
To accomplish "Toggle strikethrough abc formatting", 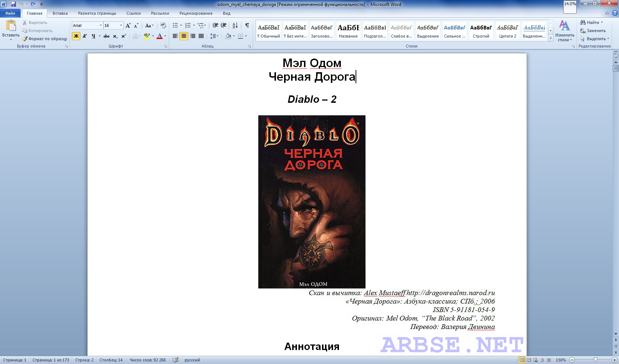I will 106,36.
